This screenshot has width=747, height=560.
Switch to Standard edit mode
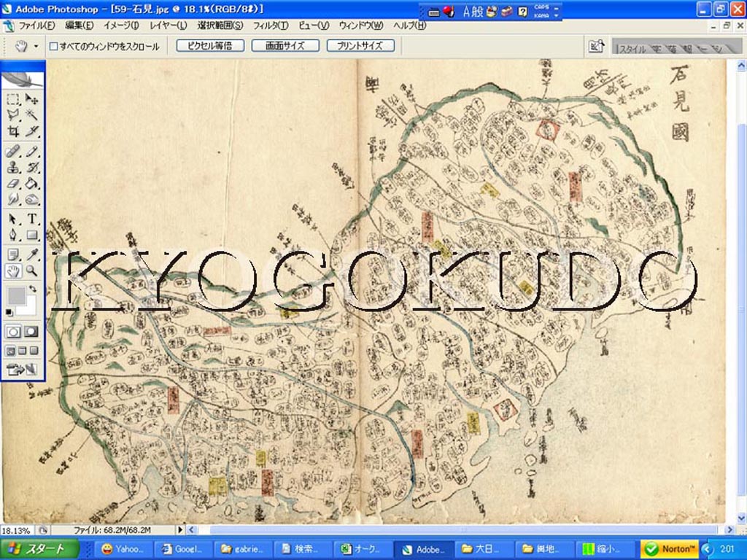13,332
